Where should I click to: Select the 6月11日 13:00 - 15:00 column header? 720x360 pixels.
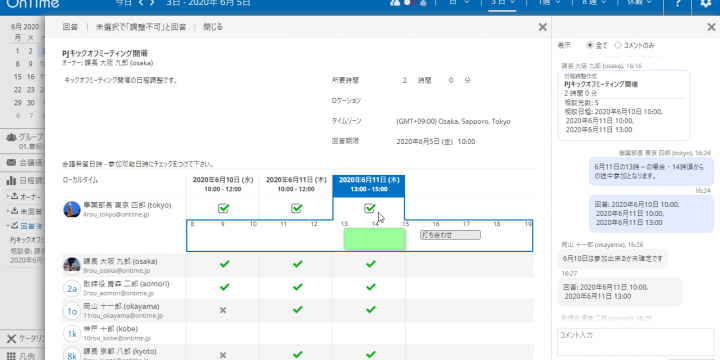point(369,185)
